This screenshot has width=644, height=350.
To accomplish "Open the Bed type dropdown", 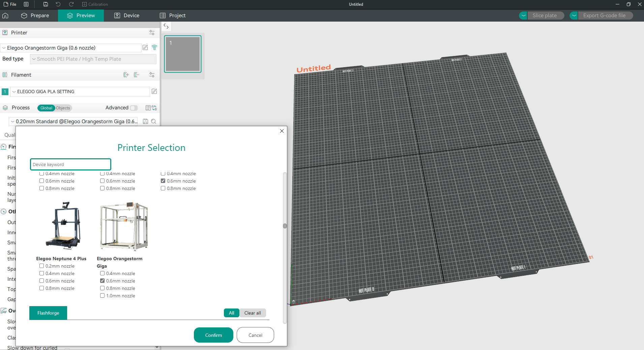I will coord(93,59).
